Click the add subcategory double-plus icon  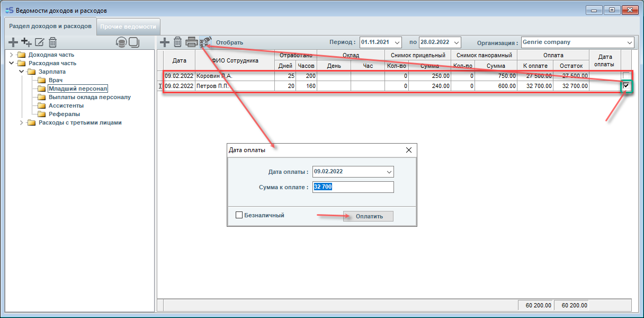pos(26,42)
